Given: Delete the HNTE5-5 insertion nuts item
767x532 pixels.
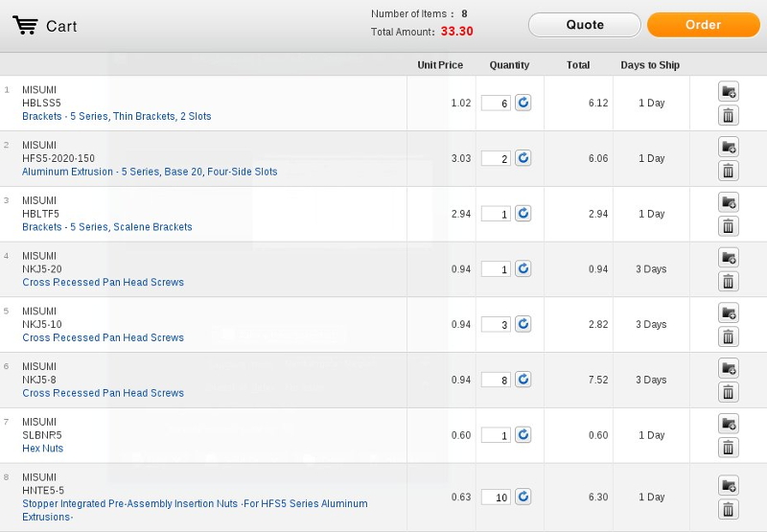Looking at the screenshot, I should click(728, 510).
